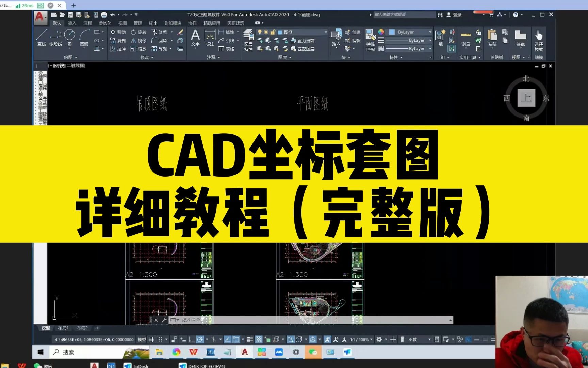Click the Calculator icon in utilities

click(478, 49)
